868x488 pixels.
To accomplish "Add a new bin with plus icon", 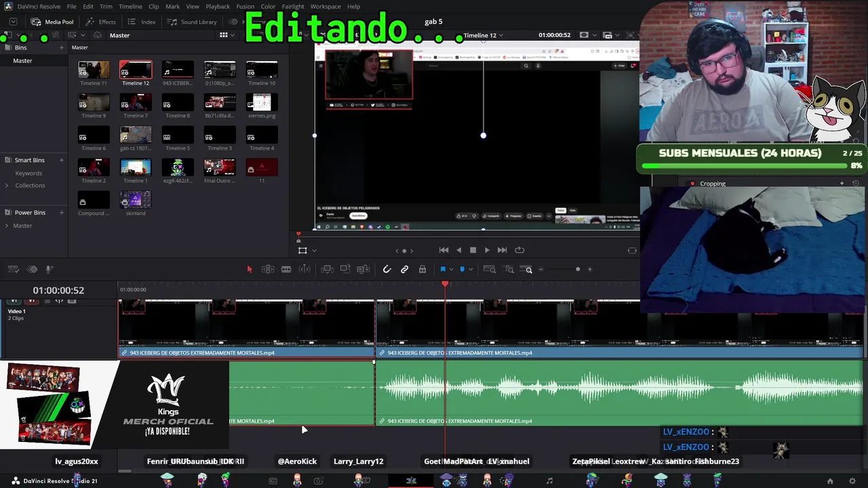I will 61,47.
